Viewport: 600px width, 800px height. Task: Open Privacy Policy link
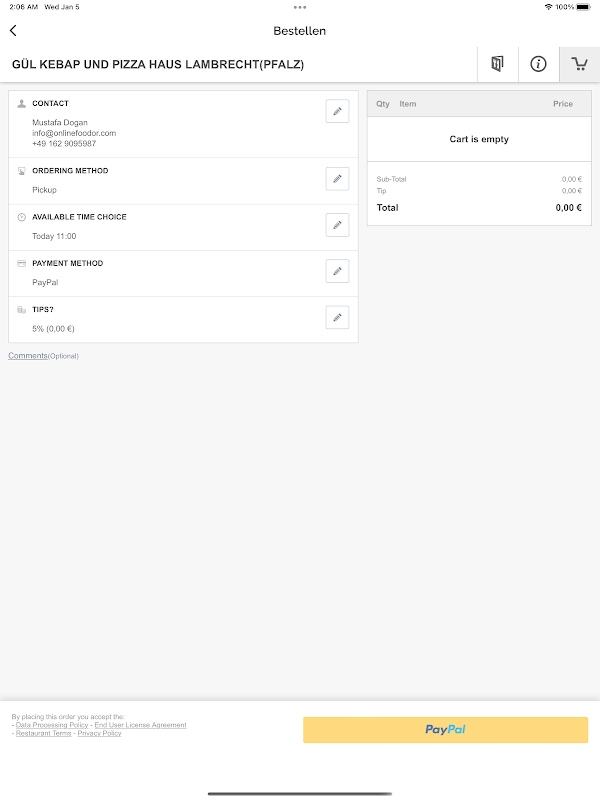pyautogui.click(x=99, y=733)
